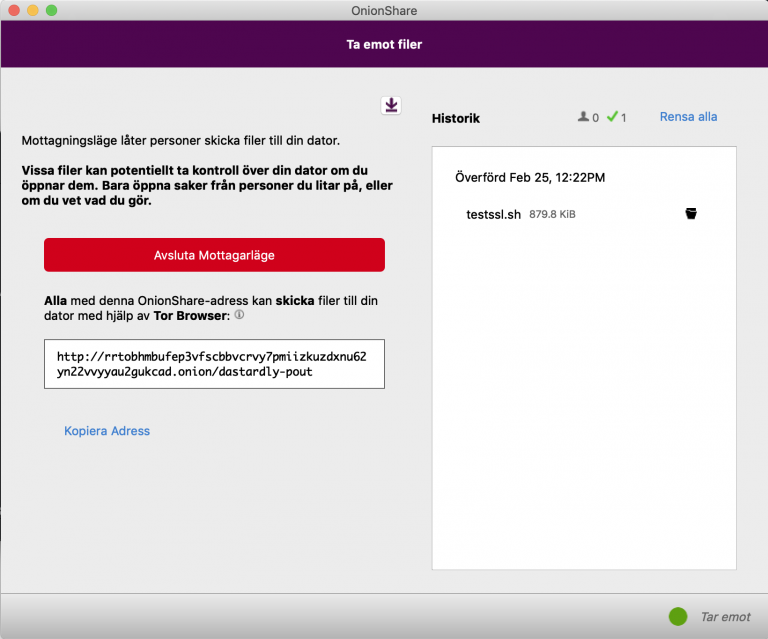Click the Tar emot status text
This screenshot has width=768, height=639.
(x=725, y=617)
